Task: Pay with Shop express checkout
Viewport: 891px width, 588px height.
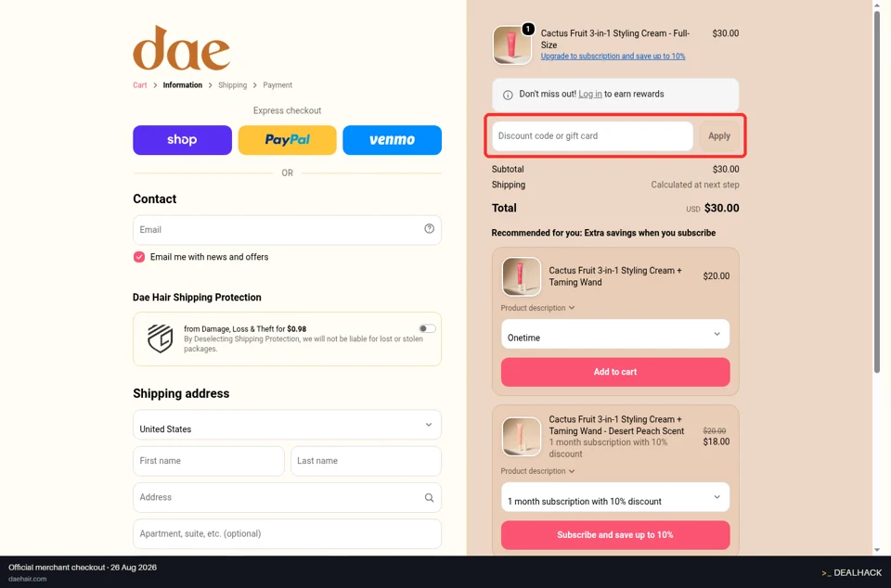Action: tap(183, 140)
